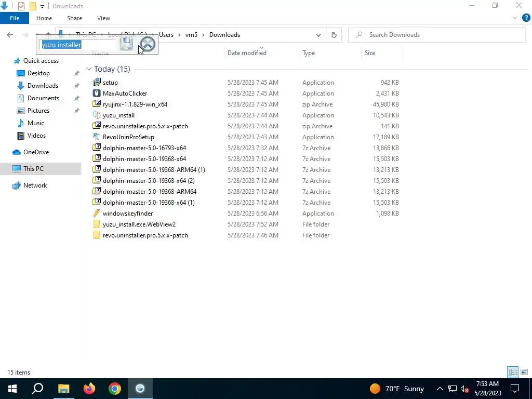The image size is (532, 399).
Task: Select the dolphin-master-5.0-19368-x64 file name
Action: [144, 159]
